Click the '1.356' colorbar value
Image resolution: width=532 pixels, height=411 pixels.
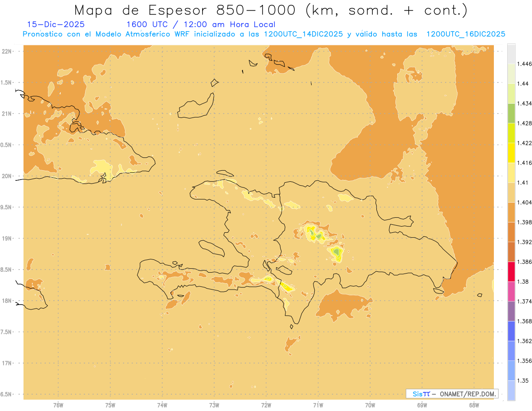point(524,361)
